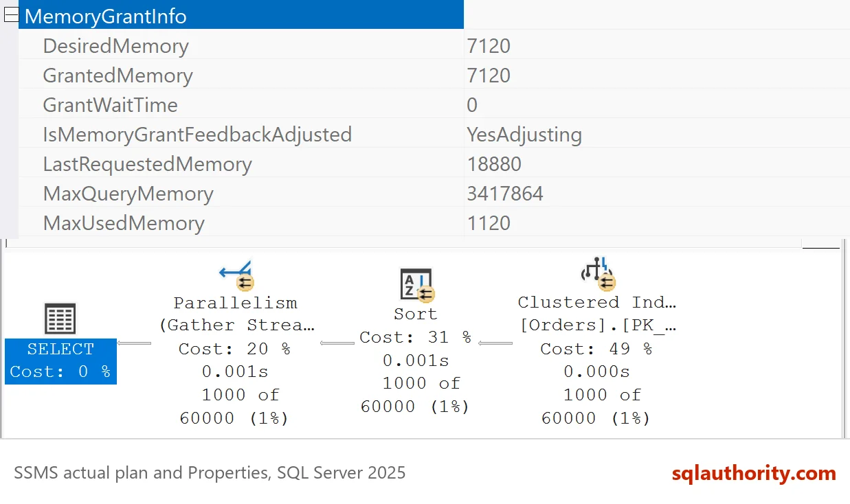Screen dimensions: 850x504
Task: Click the Sort Cost: 31 % text
Action: 416,337
